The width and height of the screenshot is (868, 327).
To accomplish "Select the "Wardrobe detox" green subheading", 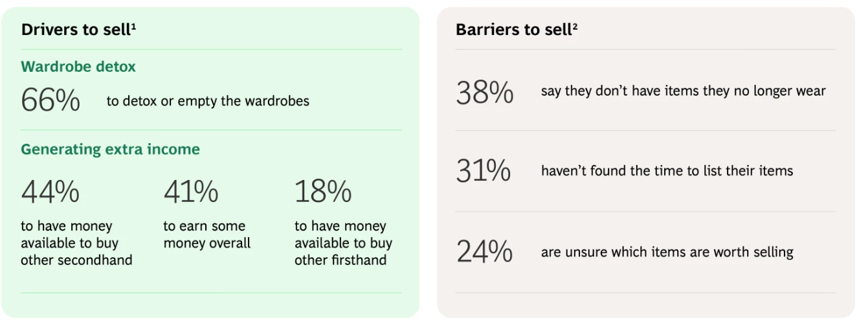I will (x=78, y=67).
